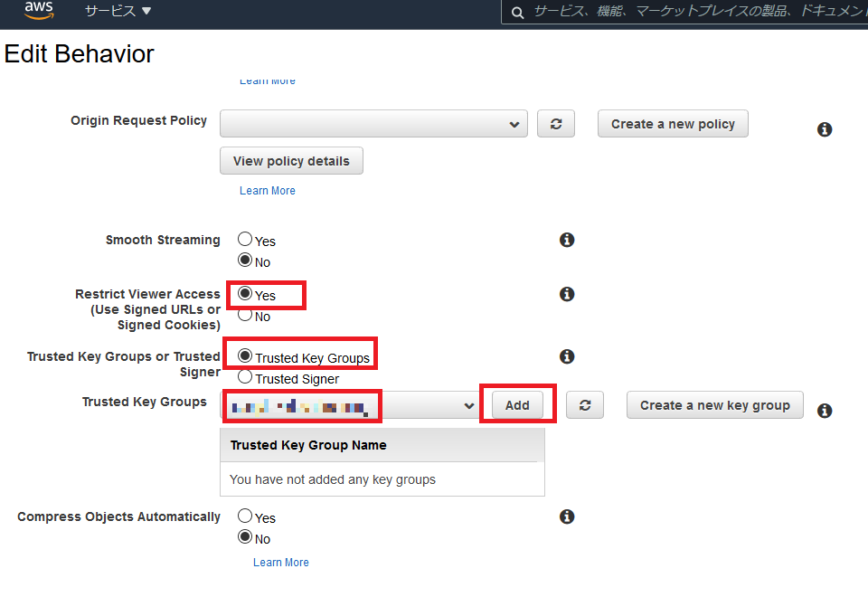
Task: Select Yes for Smooth Streaming
Action: pyautogui.click(x=245, y=239)
